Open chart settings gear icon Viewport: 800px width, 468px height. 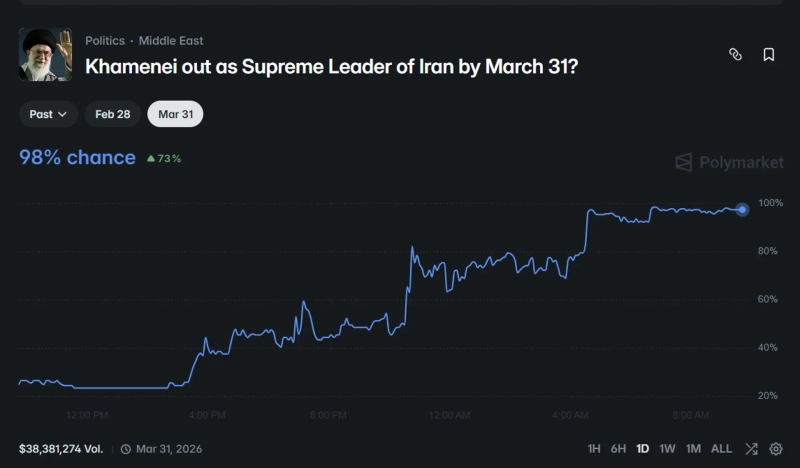coord(776,449)
